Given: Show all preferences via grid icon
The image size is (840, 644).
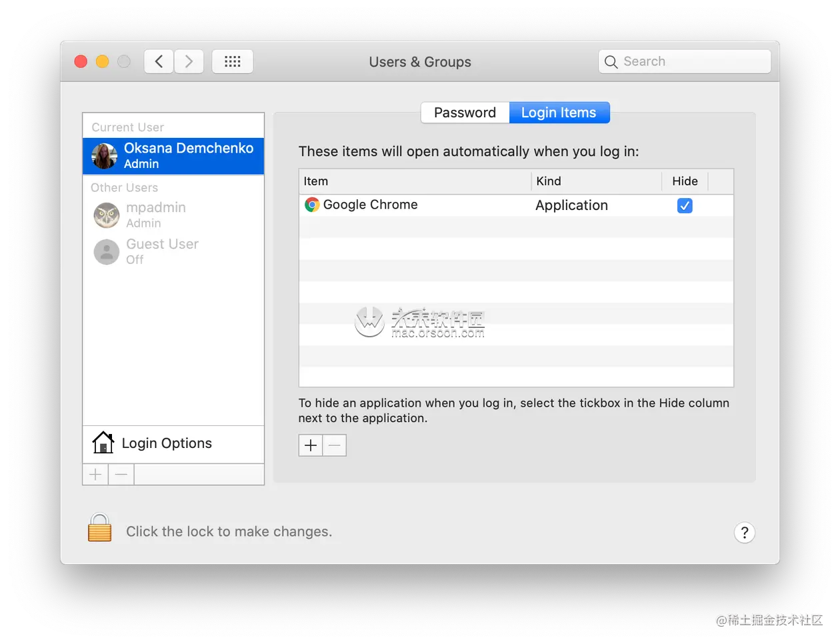Looking at the screenshot, I should point(233,61).
